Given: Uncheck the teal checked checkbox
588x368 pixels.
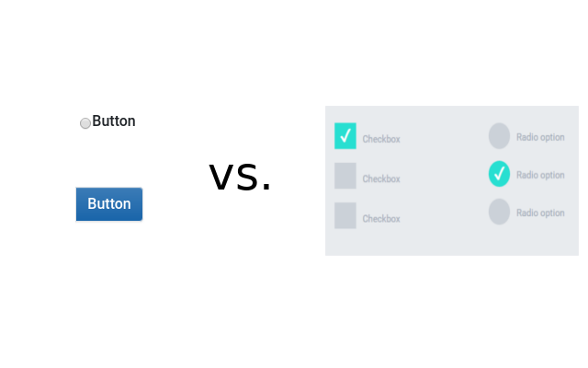Looking at the screenshot, I should point(345,136).
